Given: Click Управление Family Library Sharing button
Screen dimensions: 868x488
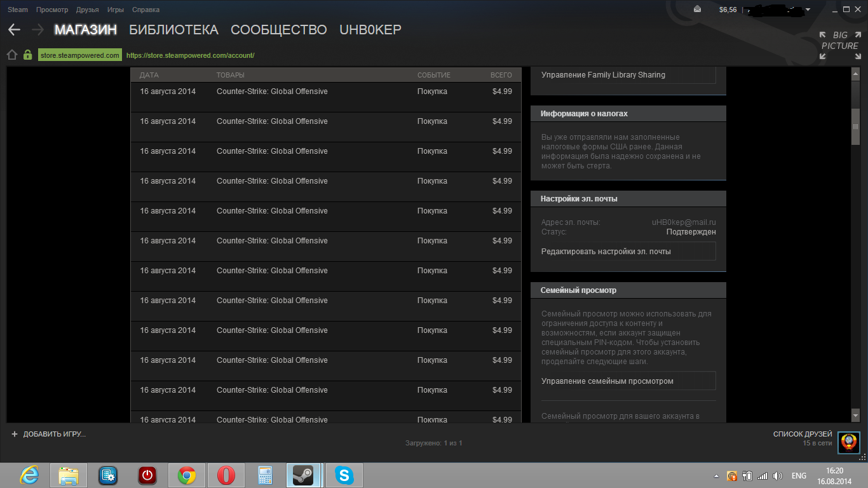Looking at the screenshot, I should 628,75.
